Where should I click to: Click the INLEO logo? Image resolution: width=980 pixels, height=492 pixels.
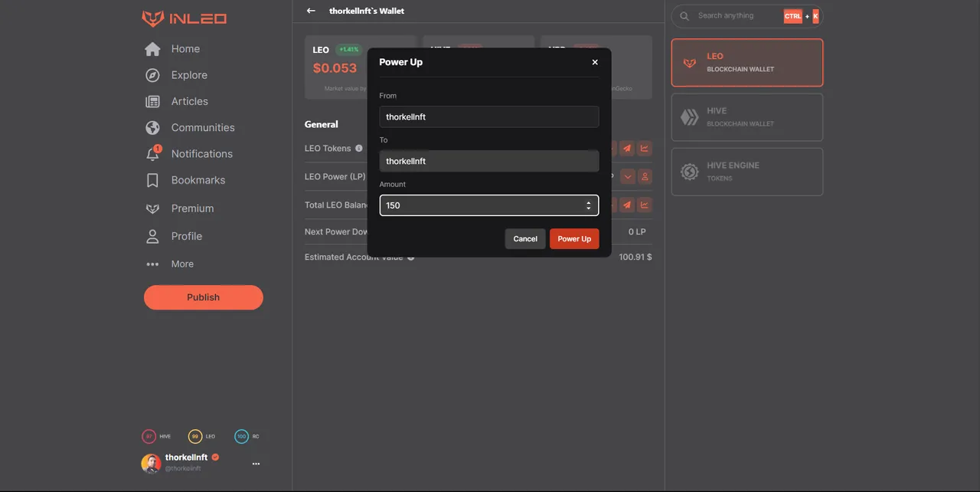click(x=184, y=18)
